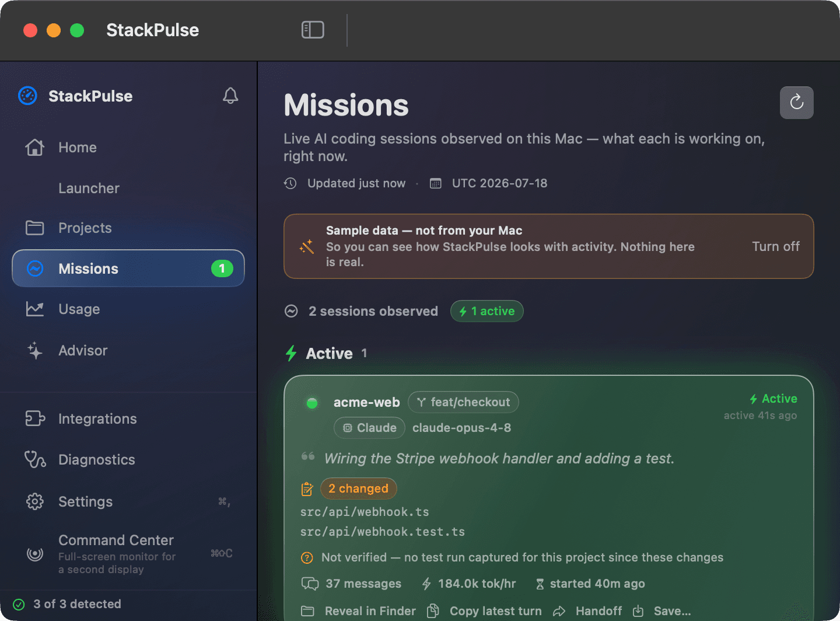Toggle the sidebar panel icon in title bar
This screenshot has height=621, width=840.
pyautogui.click(x=313, y=30)
